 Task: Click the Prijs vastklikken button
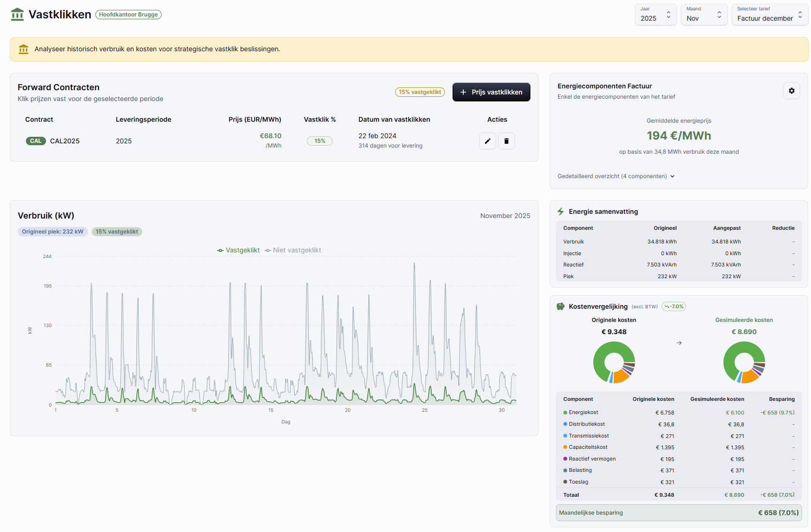(x=491, y=92)
